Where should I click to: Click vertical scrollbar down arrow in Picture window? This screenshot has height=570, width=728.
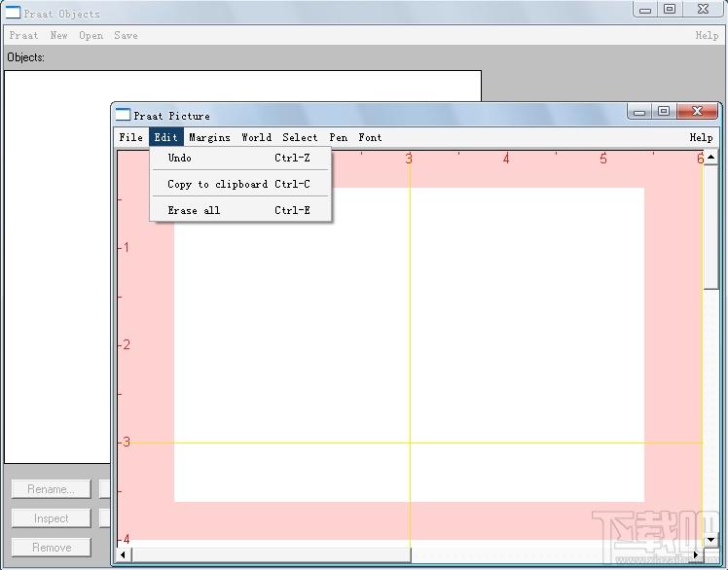tap(710, 540)
